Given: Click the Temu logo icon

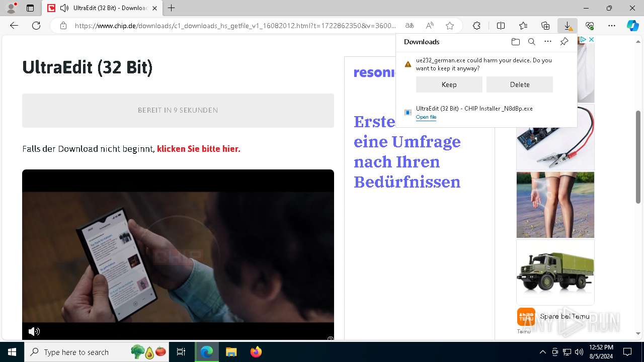Looking at the screenshot, I should point(526,317).
